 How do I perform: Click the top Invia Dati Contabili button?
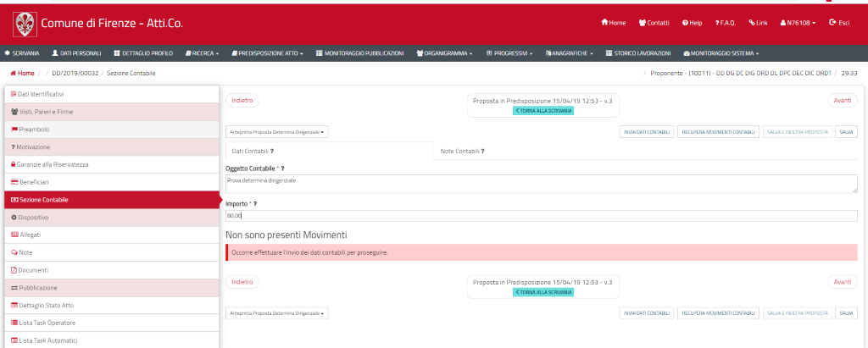647,132
